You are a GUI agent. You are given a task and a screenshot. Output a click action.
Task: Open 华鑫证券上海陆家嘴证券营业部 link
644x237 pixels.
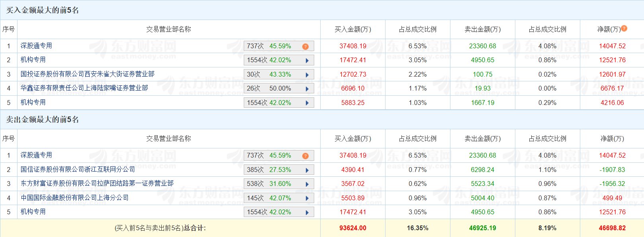(x=84, y=88)
